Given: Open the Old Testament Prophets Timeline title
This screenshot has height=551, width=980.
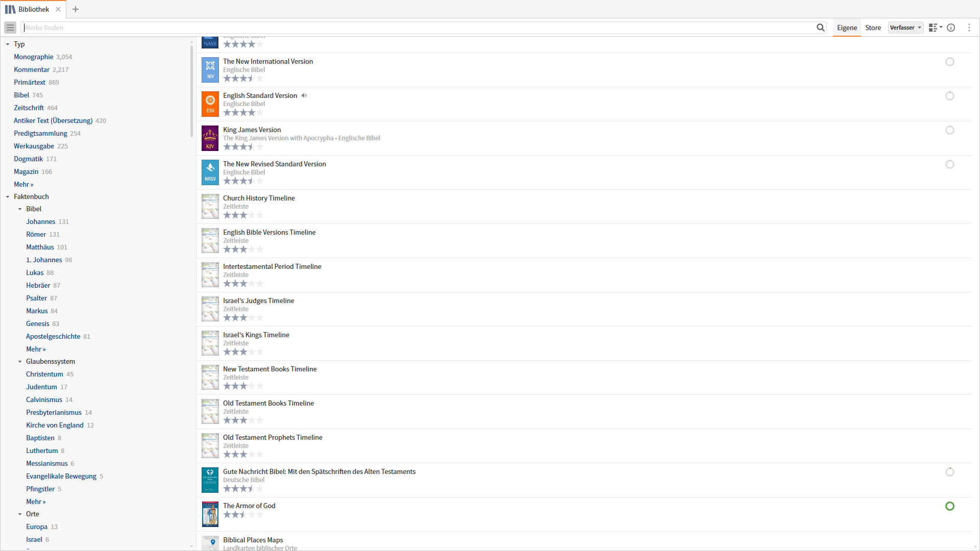Looking at the screenshot, I should click(x=273, y=437).
